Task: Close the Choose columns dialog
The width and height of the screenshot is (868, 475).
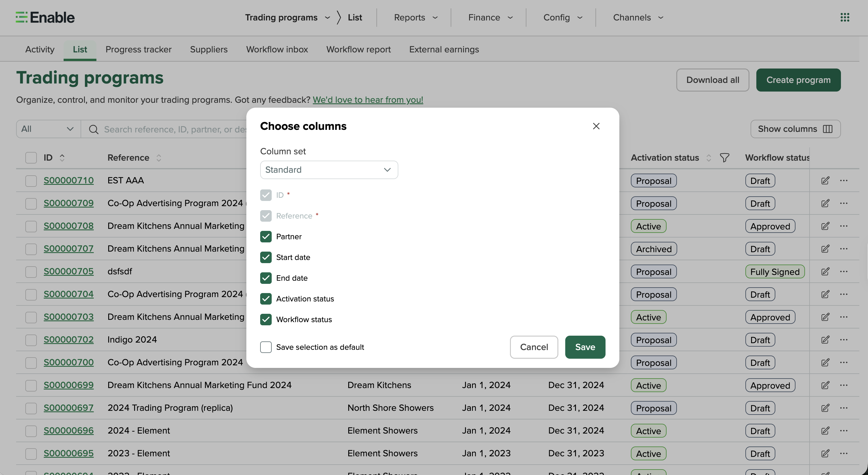Action: (x=596, y=126)
